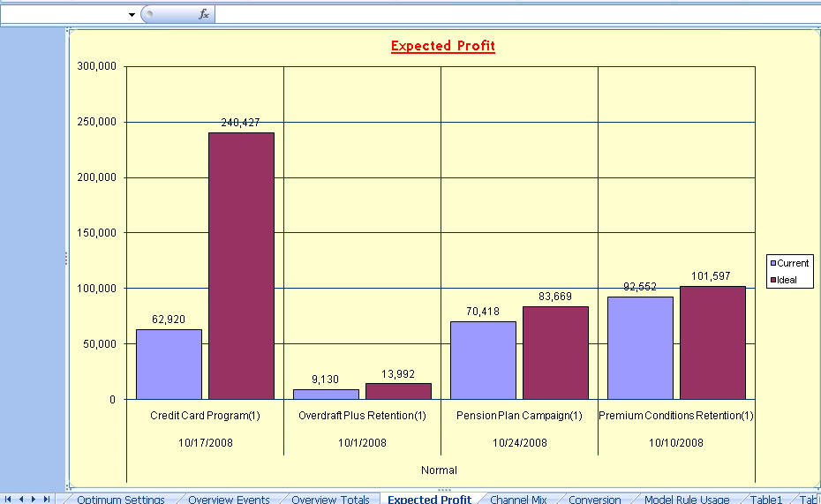This screenshot has width=821, height=504.
Task: Click the Credit Card Program Ideal bar
Action: click(241, 266)
